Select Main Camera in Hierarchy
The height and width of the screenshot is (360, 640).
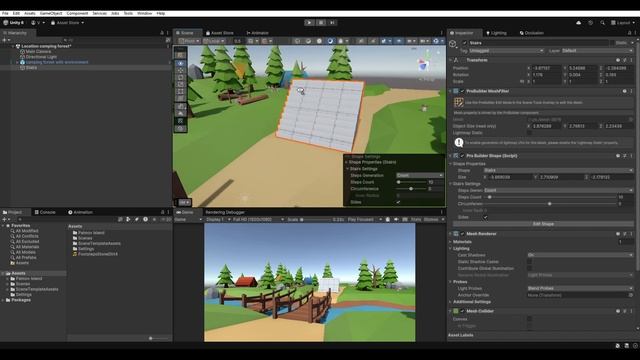point(38,51)
